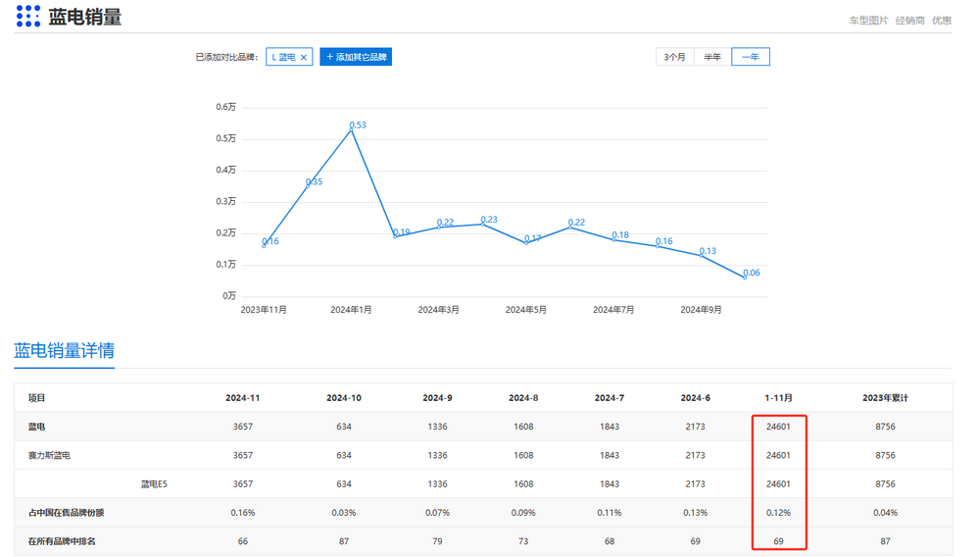Image resolution: width=980 pixels, height=557 pixels.
Task: Click the 2024-9 column header
Action: point(437,397)
